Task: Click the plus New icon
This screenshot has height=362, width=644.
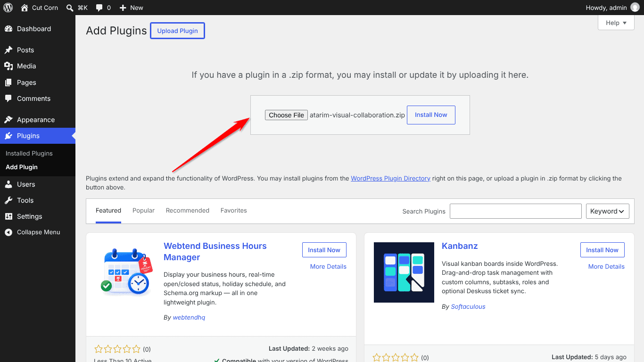Action: (123, 8)
